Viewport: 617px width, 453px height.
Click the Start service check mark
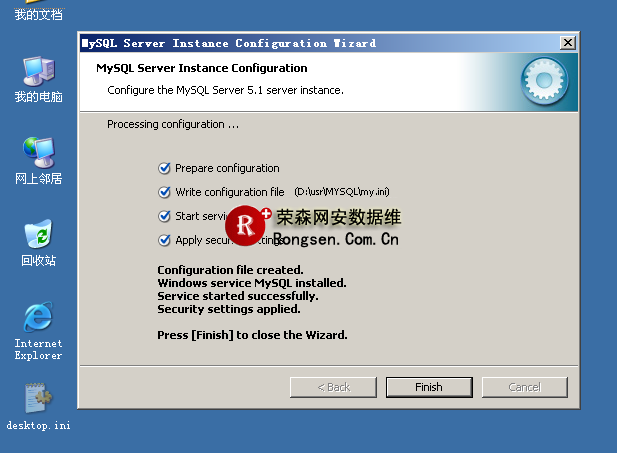point(165,216)
